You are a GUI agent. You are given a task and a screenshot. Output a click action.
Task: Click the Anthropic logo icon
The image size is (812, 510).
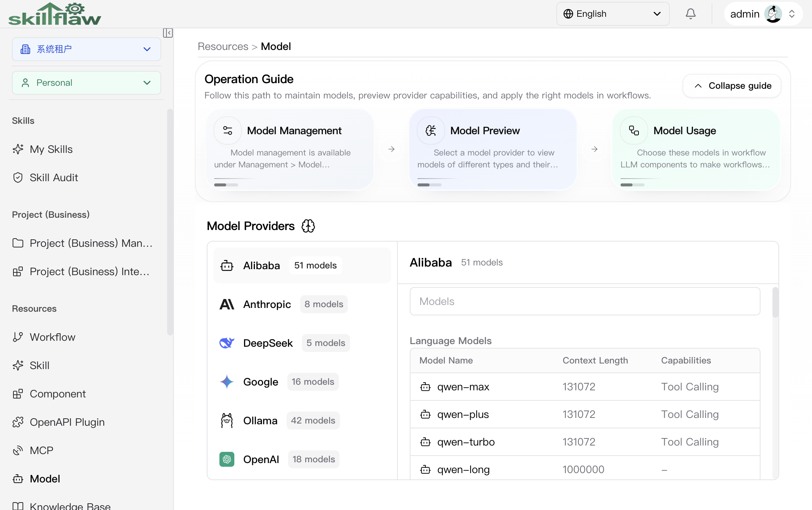coord(227,304)
